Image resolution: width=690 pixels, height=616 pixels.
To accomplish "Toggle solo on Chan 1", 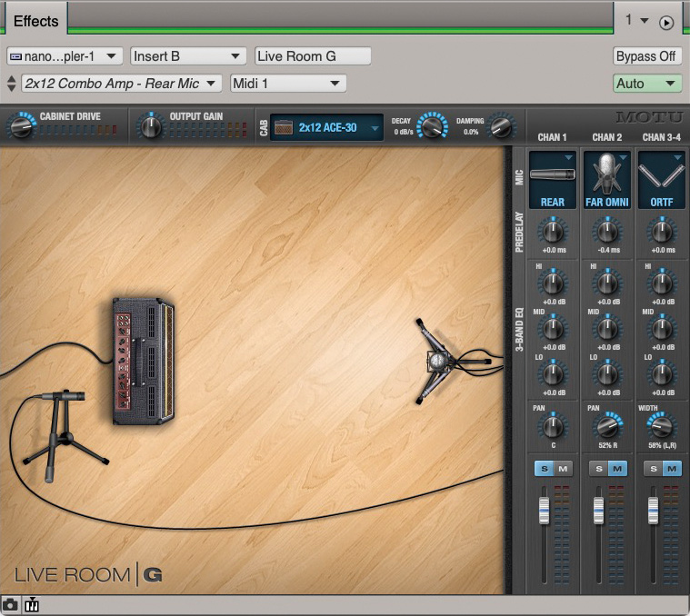I will pyautogui.click(x=545, y=469).
